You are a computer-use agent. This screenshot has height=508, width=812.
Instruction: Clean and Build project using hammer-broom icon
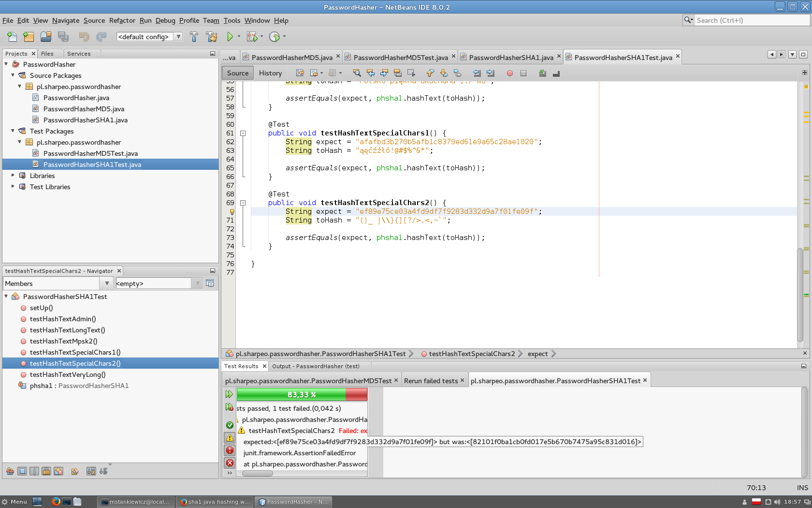click(211, 36)
